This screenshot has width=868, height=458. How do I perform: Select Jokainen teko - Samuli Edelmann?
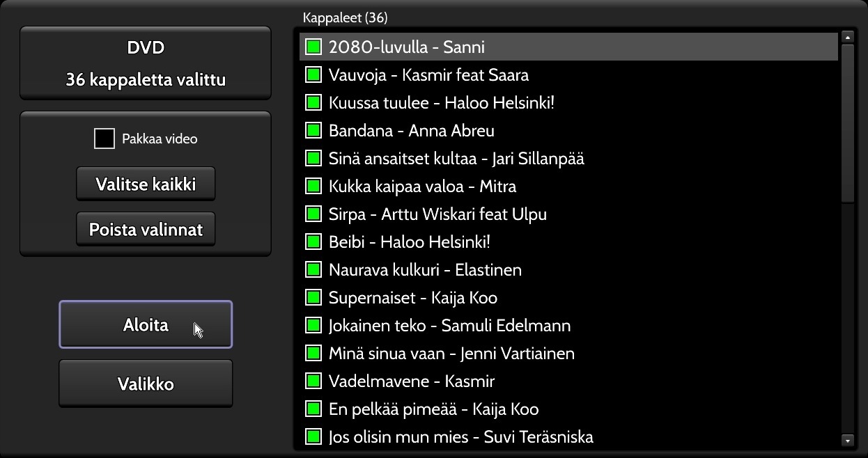(450, 326)
